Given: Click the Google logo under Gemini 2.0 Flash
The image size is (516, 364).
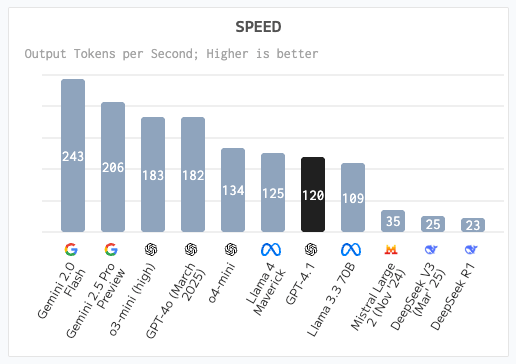Looking at the screenshot, I should [71, 249].
